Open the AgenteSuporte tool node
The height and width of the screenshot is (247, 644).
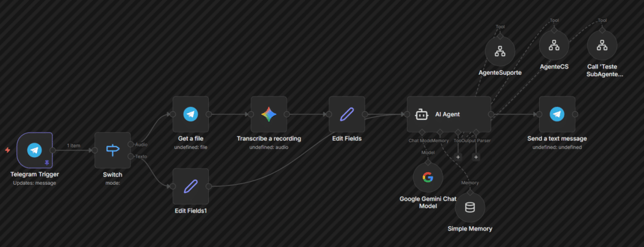[x=500, y=52]
